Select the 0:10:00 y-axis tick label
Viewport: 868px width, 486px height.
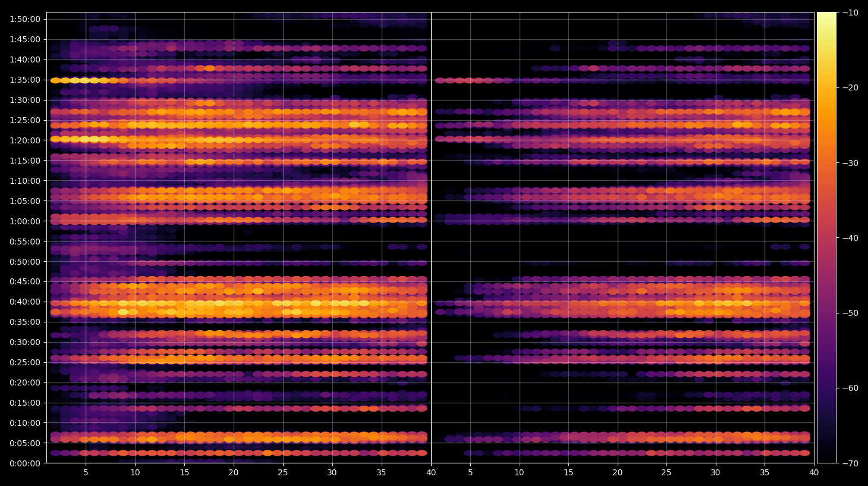(x=25, y=423)
